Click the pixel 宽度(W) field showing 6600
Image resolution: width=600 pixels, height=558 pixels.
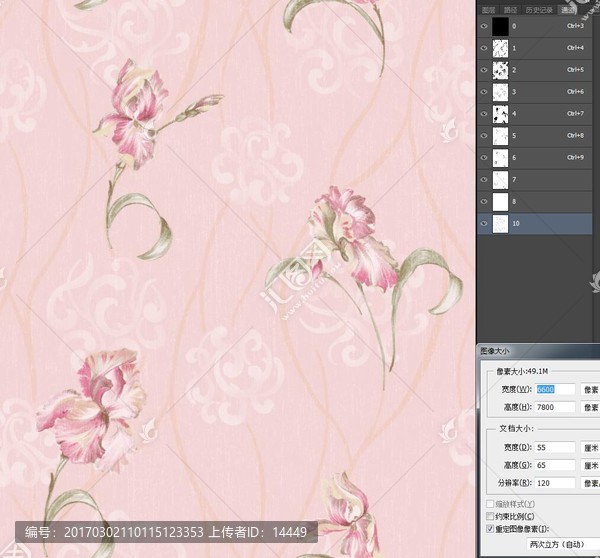tap(556, 389)
